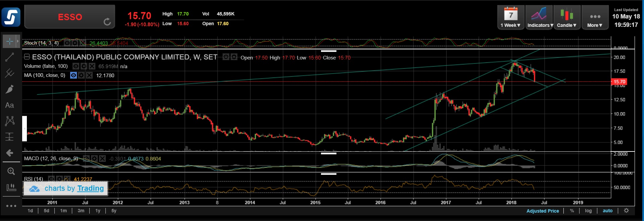This screenshot has height=221, width=644.
Task: Set chart range to 1m
Action: click(x=63, y=211)
